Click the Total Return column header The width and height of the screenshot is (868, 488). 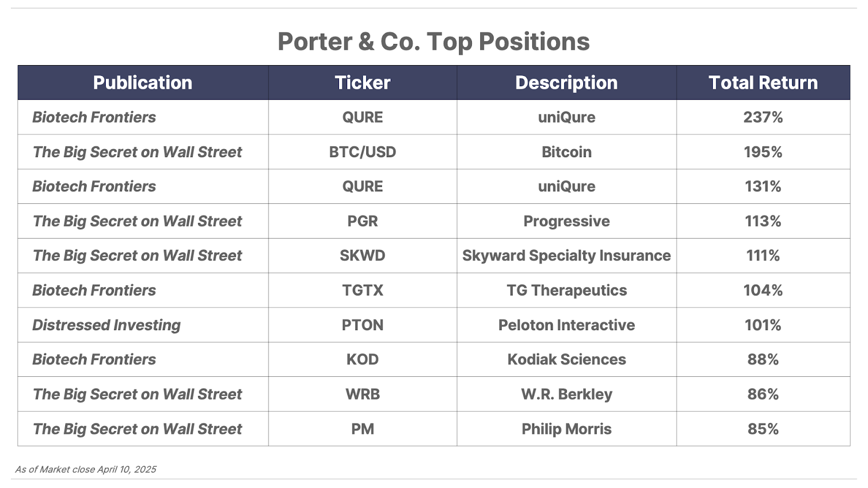click(763, 82)
